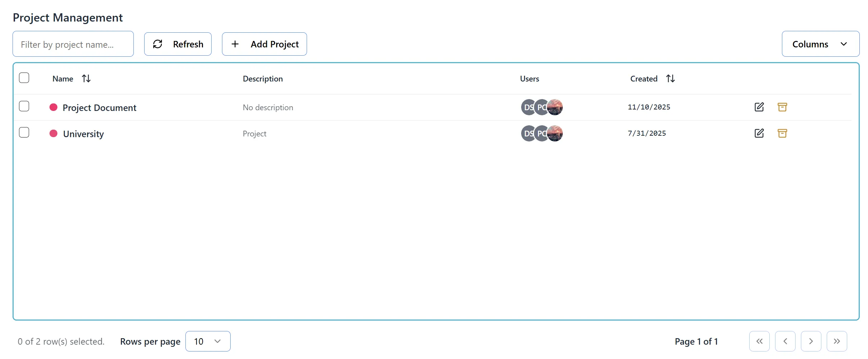Screen dimensions: 868x359
Task: Open the edit icon for University
Action: pyautogui.click(x=759, y=133)
